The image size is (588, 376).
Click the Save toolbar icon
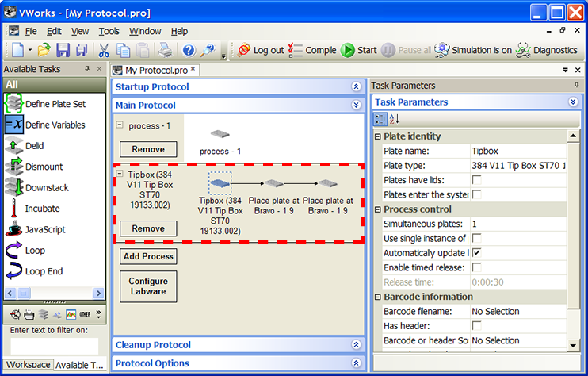[63, 50]
